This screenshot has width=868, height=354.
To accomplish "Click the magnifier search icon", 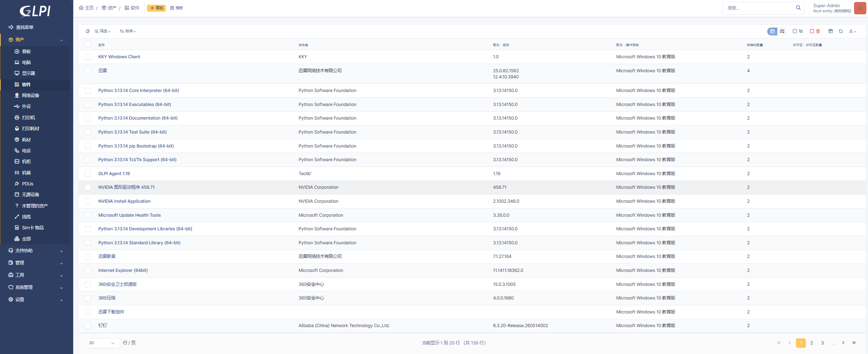I will 798,8.
